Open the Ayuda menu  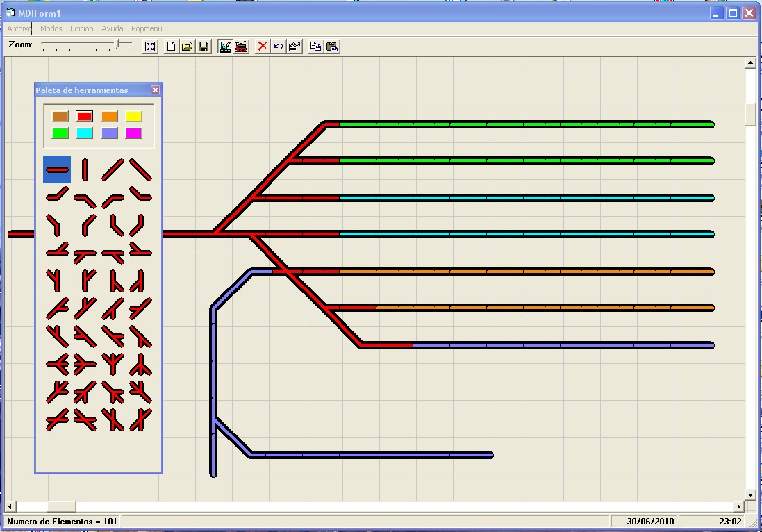[x=113, y=28]
